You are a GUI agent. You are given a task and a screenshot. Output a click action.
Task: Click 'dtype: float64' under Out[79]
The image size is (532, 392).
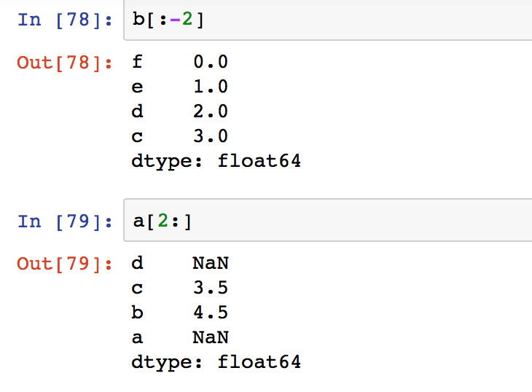(x=216, y=363)
